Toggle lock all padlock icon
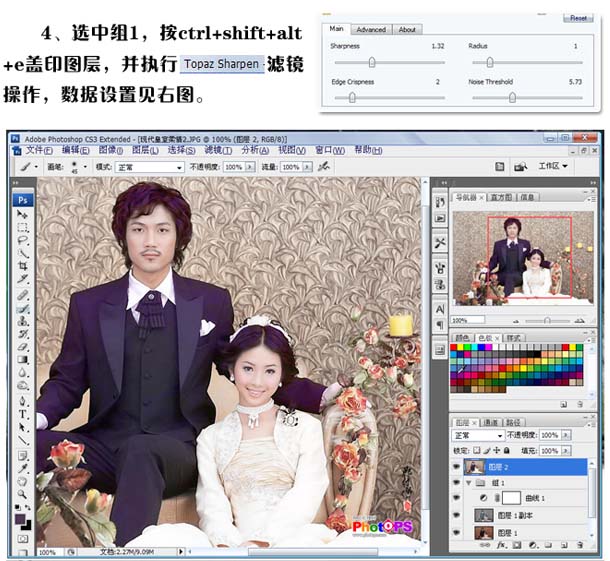Viewport: 610px width, 561px height. click(x=507, y=451)
